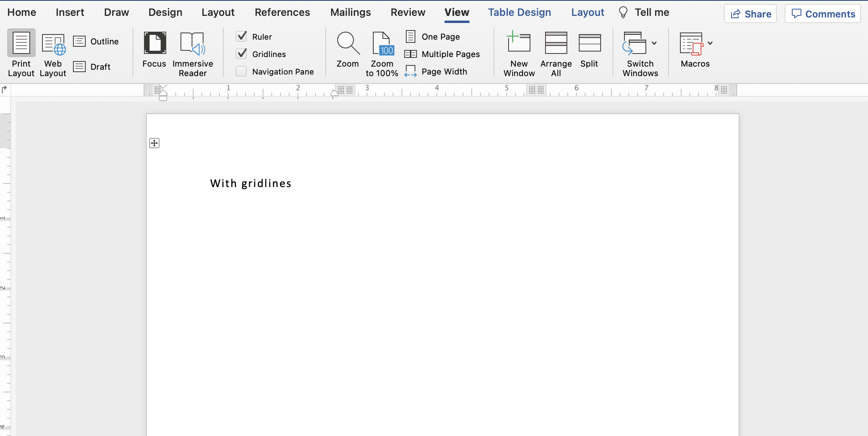
Task: Enable the Navigation Pane checkbox
Action: point(242,71)
